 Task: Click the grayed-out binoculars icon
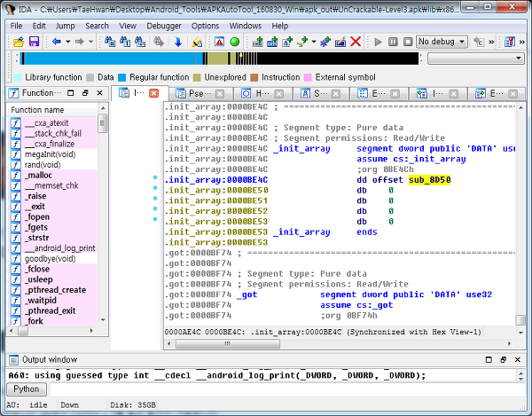158,42
